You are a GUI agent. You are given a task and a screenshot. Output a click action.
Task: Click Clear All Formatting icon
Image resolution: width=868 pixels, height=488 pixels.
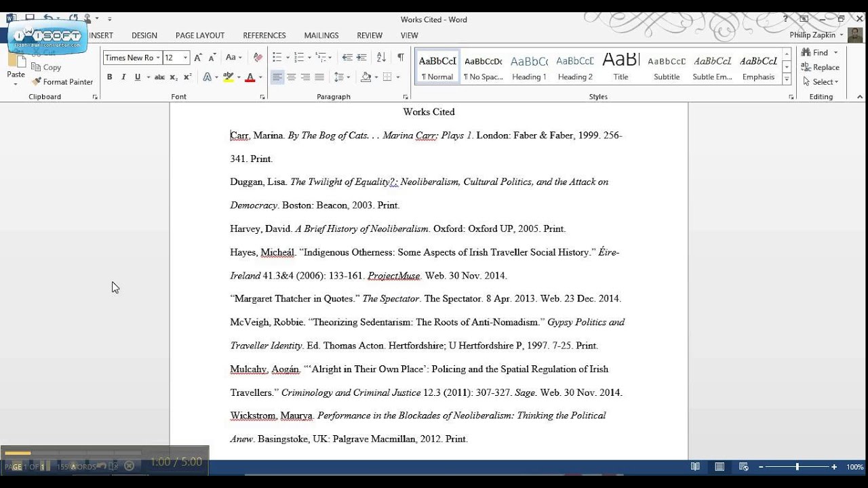point(258,58)
